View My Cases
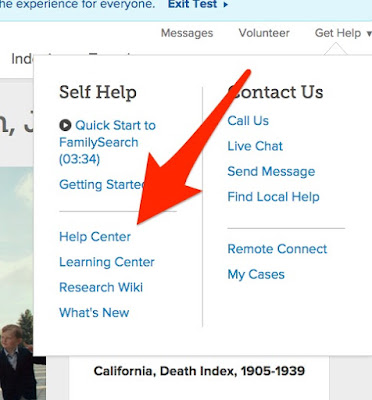 (256, 274)
